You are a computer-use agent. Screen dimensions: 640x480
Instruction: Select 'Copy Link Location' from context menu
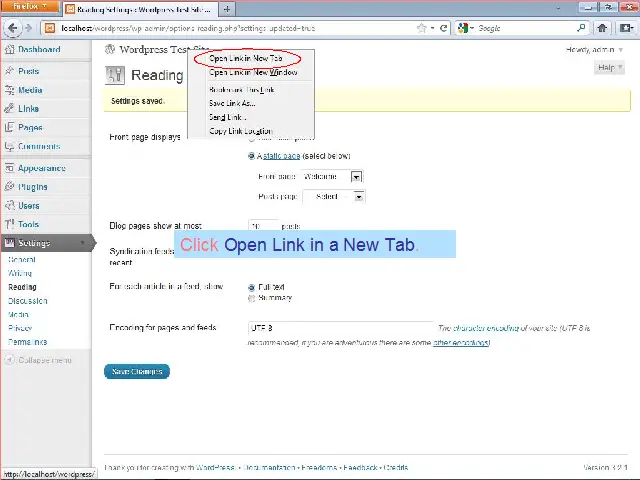tap(240, 131)
